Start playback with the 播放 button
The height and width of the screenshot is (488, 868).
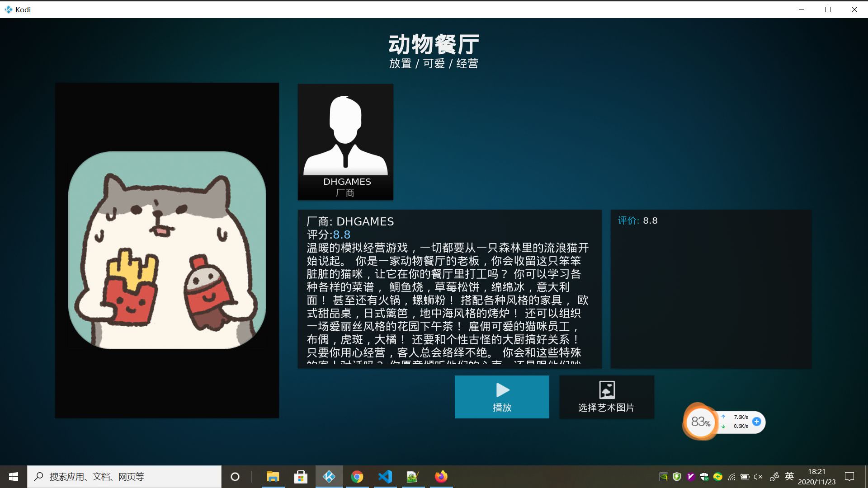(x=502, y=397)
